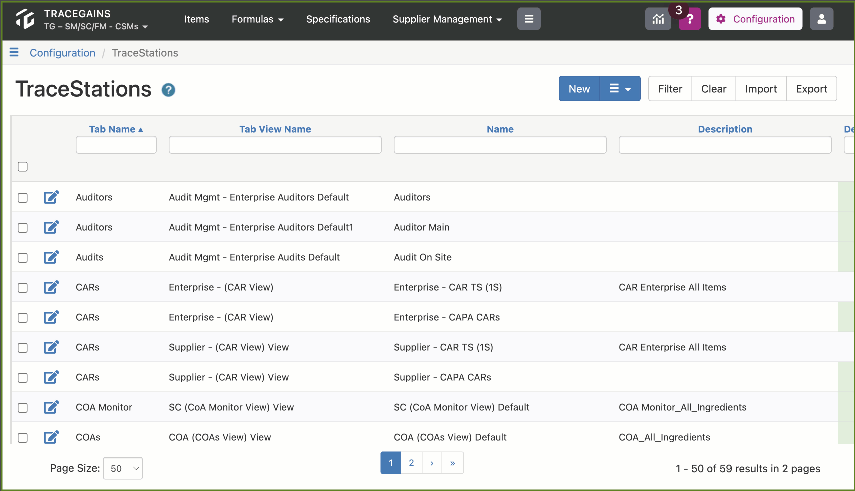Open the Configuration button
This screenshot has height=491, width=855.
[755, 19]
